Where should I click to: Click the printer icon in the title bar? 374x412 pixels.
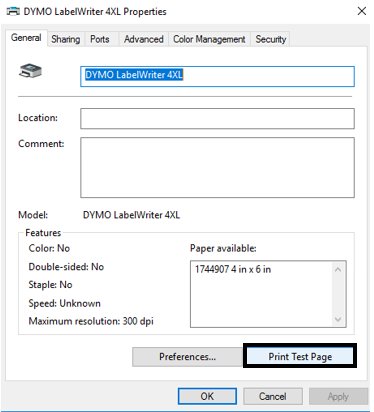pos(13,11)
